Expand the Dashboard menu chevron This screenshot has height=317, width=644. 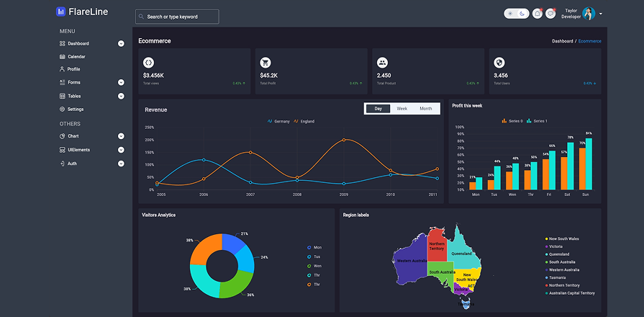click(121, 43)
